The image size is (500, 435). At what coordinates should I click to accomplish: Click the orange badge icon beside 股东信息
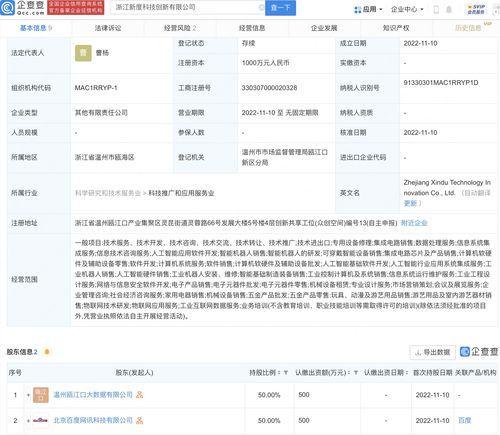pyautogui.click(x=47, y=352)
